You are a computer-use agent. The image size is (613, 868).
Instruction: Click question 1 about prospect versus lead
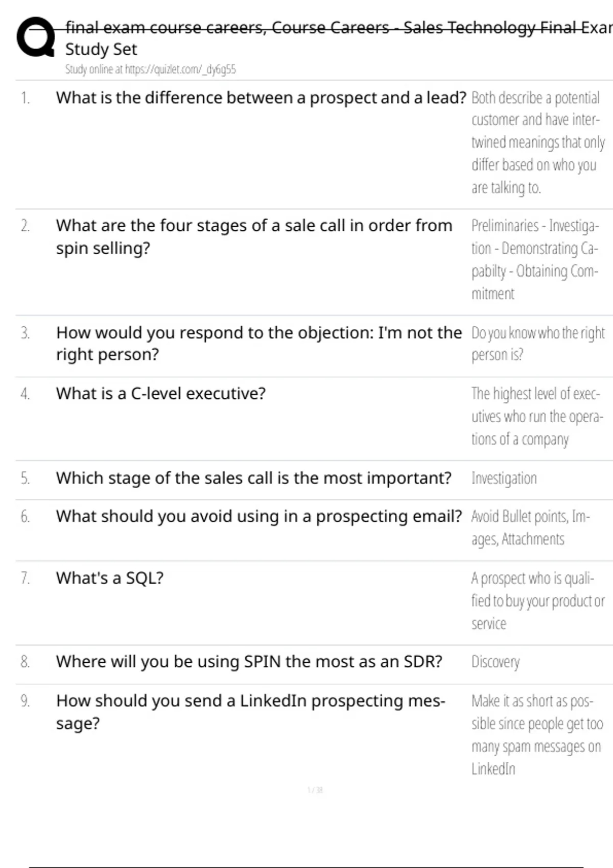coord(261,98)
